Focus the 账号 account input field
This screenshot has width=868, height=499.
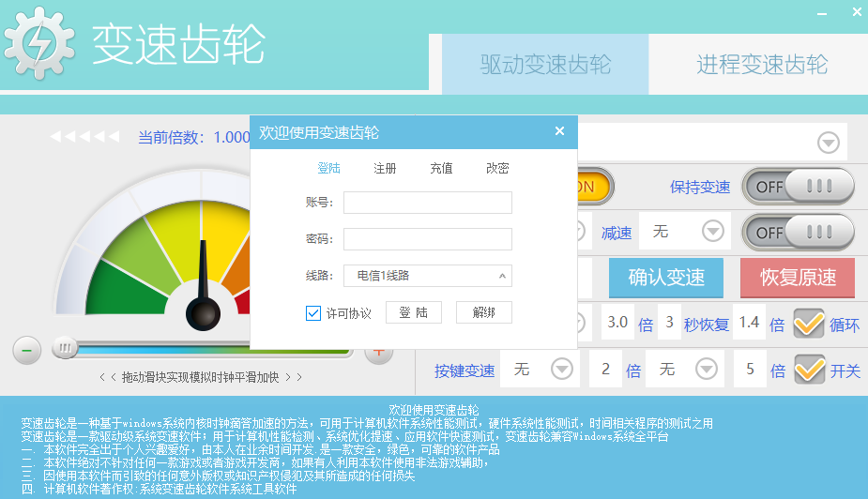427,203
